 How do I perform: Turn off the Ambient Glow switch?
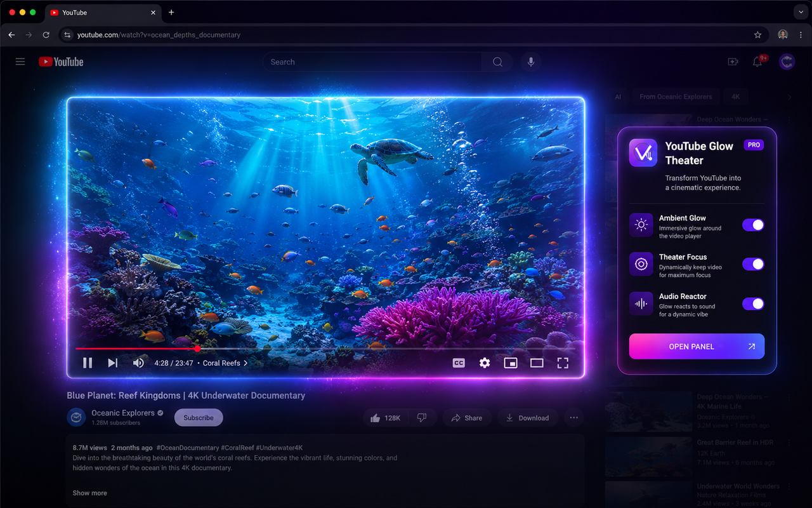753,225
